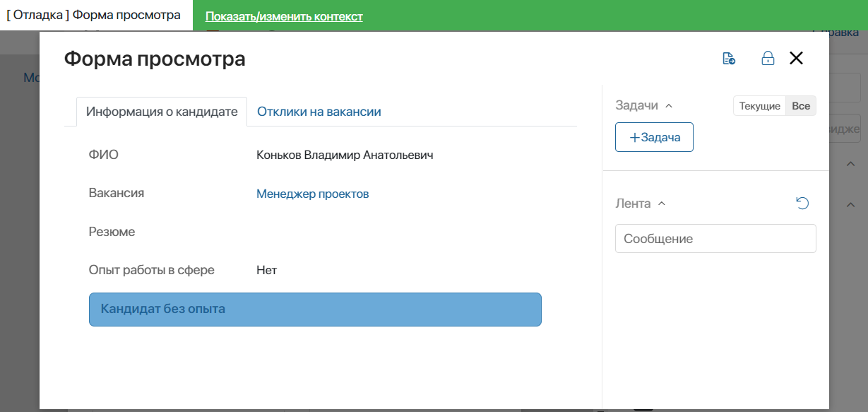Image resolution: width=868 pixels, height=412 pixels.
Task: Click the Нет experience value
Action: pyautogui.click(x=266, y=271)
